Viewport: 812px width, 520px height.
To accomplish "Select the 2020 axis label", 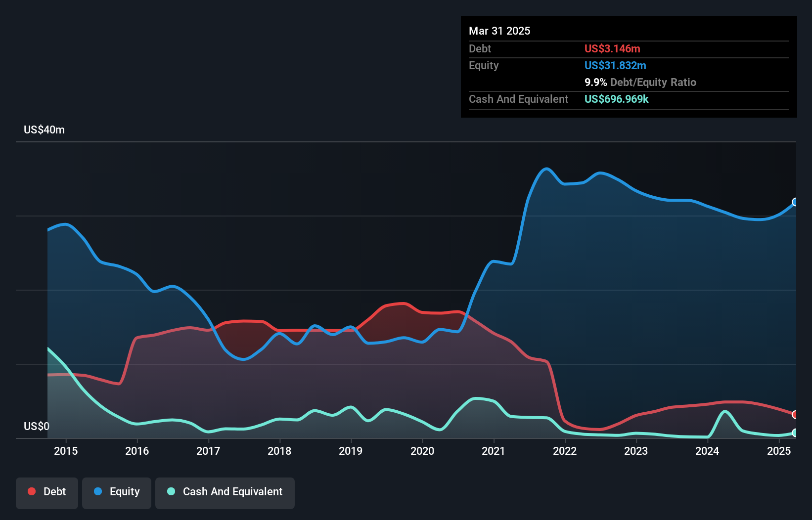I will tap(423, 451).
